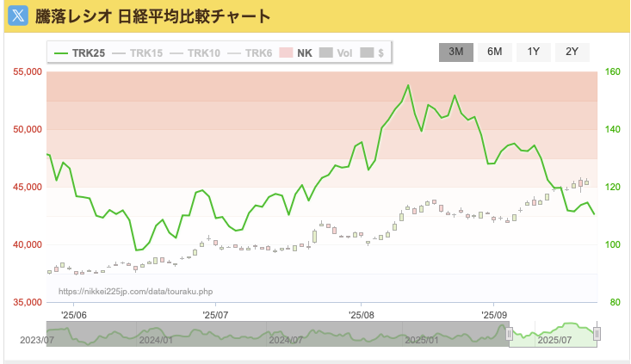Choose the 2Y range button
This screenshot has height=364, width=631.
click(x=572, y=52)
